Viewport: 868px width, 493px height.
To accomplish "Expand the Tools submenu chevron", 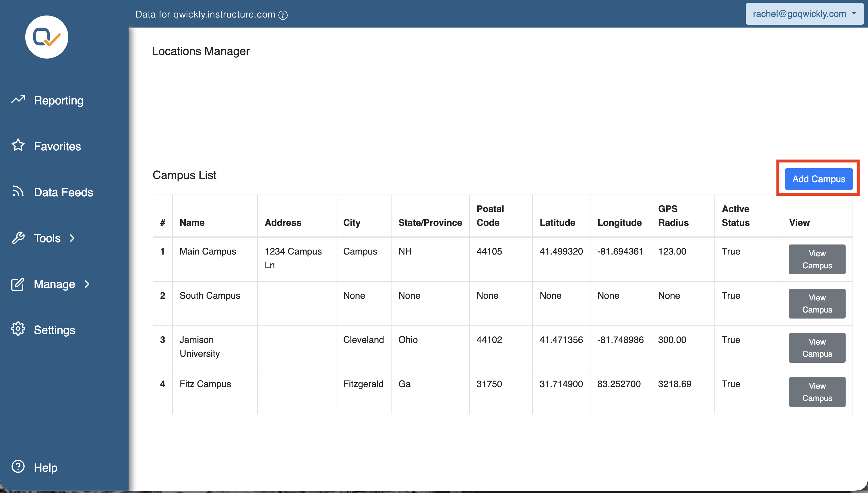I will tap(72, 238).
